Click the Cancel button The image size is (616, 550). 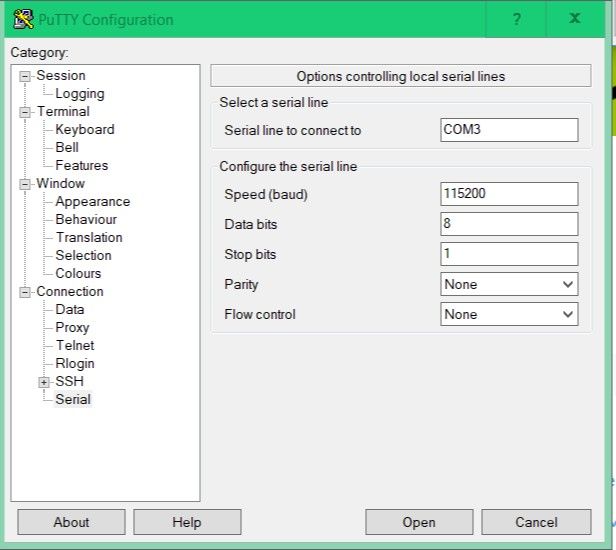pyautogui.click(x=536, y=522)
